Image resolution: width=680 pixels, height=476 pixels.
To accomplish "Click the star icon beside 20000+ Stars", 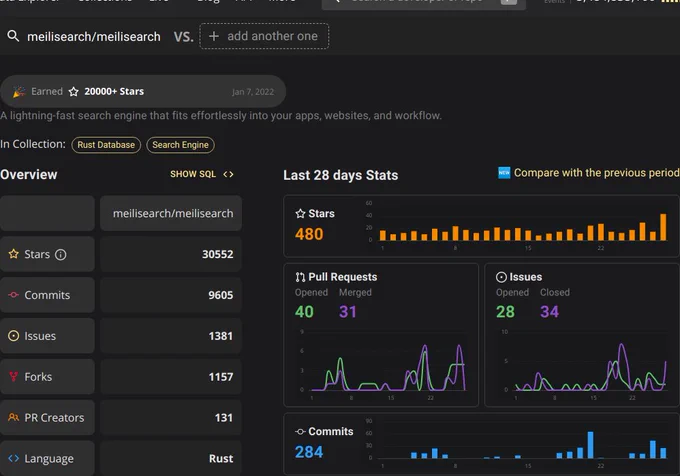I will click(74, 91).
